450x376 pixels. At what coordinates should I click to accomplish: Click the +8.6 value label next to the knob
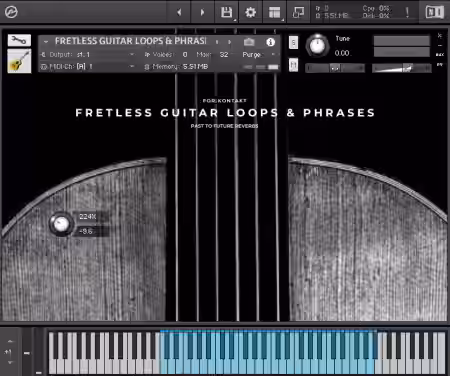click(86, 231)
